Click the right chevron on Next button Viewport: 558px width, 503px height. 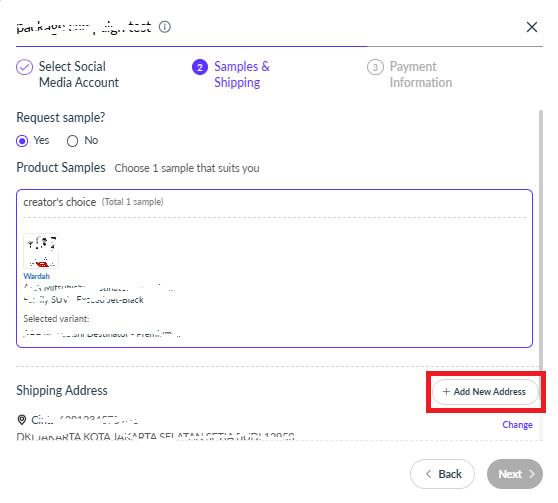[x=532, y=474]
